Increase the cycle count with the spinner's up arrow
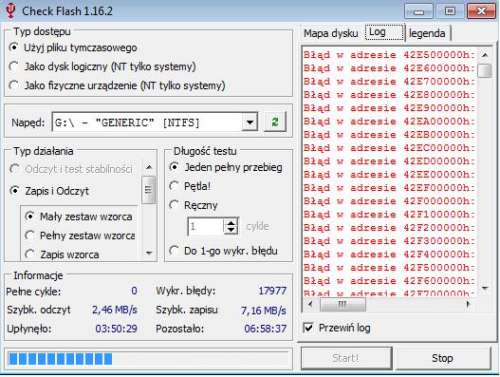Screen dimensions: 500x377 (x=231, y=222)
